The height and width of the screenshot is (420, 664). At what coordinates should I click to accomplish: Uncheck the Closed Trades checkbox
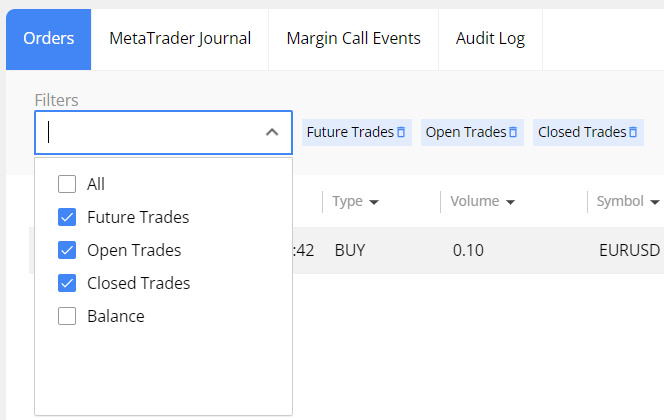point(68,283)
